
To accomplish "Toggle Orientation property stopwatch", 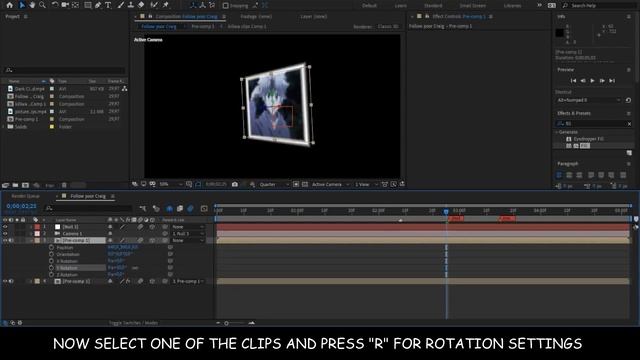I will click(51, 254).
